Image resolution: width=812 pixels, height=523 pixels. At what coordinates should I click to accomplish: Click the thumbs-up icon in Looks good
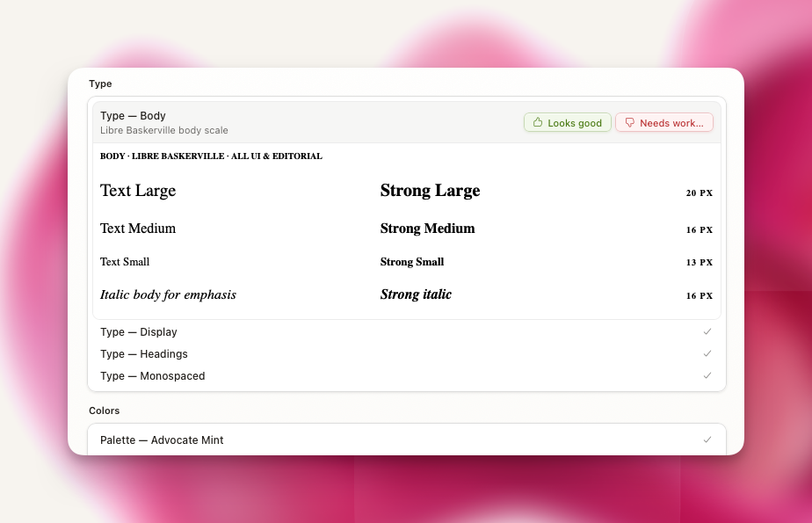[538, 122]
